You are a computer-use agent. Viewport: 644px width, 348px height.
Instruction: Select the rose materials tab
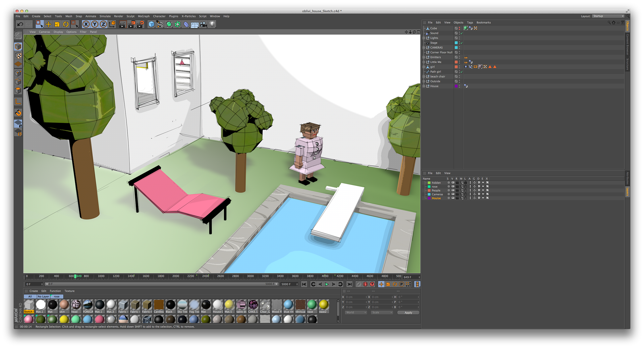[57, 296]
